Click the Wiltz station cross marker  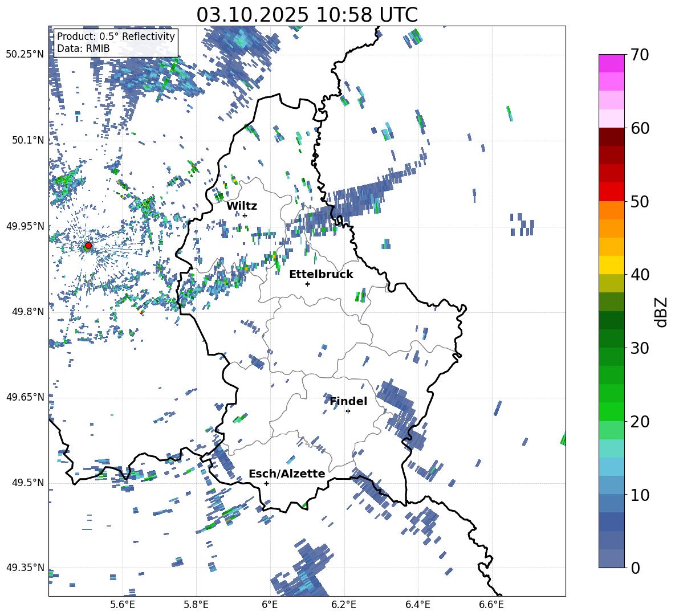[245, 215]
